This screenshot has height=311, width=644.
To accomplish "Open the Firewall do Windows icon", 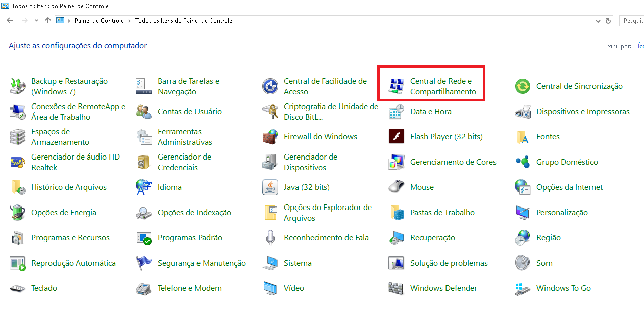I will pos(270,137).
